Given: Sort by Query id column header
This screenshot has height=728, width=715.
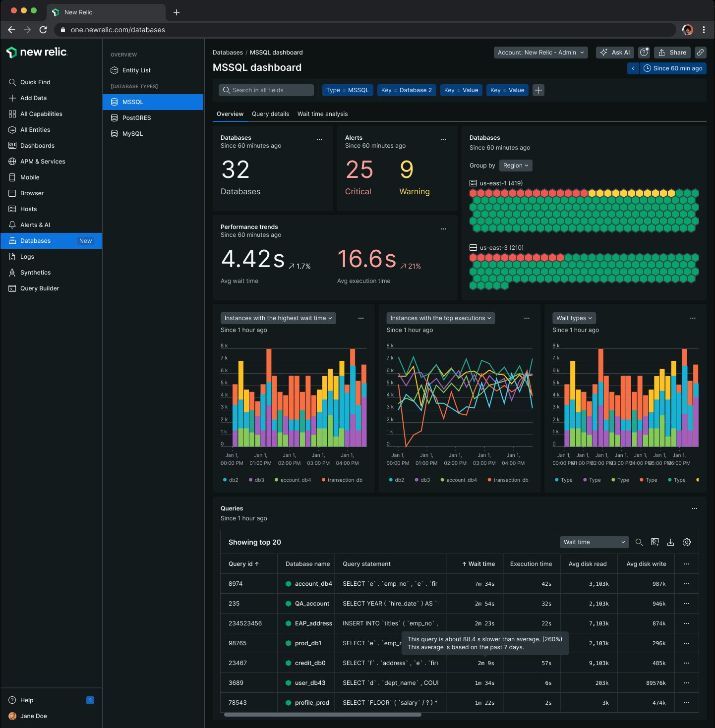Looking at the screenshot, I should click(243, 564).
